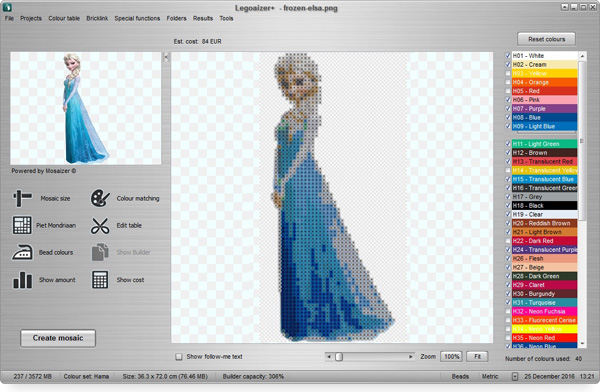Open the Mosaic size tool icon
600x392 pixels.
[22, 198]
